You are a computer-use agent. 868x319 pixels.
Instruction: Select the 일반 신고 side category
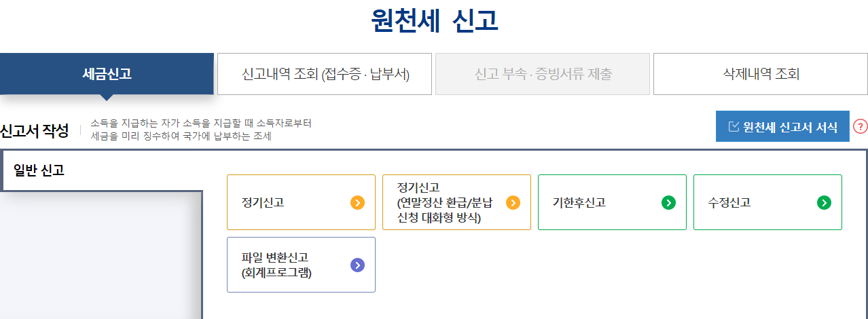coord(102,170)
